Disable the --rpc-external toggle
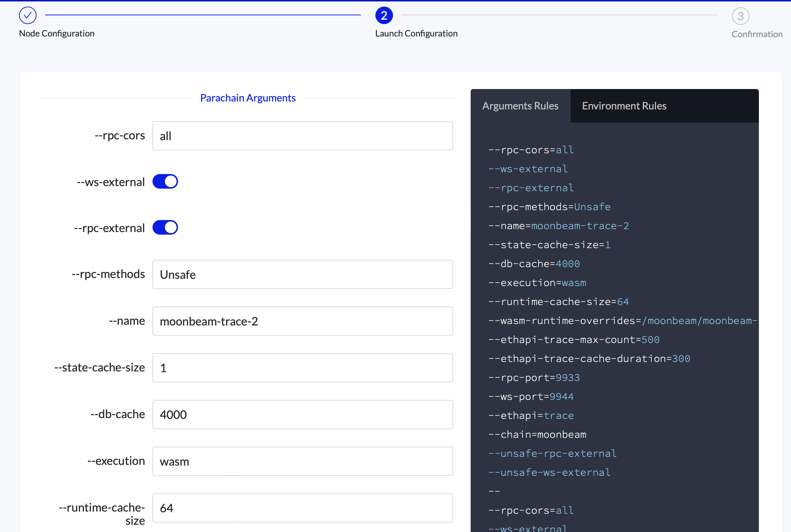Screen dimensions: 791x532 (165, 227)
